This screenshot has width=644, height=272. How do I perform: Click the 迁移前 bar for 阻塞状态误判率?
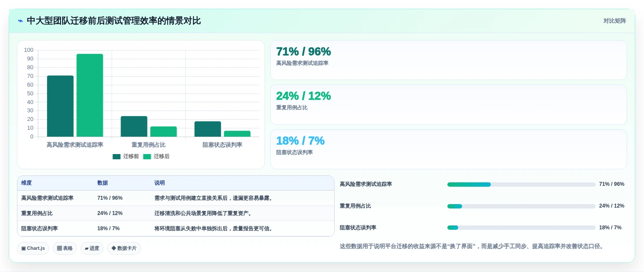pyautogui.click(x=208, y=129)
